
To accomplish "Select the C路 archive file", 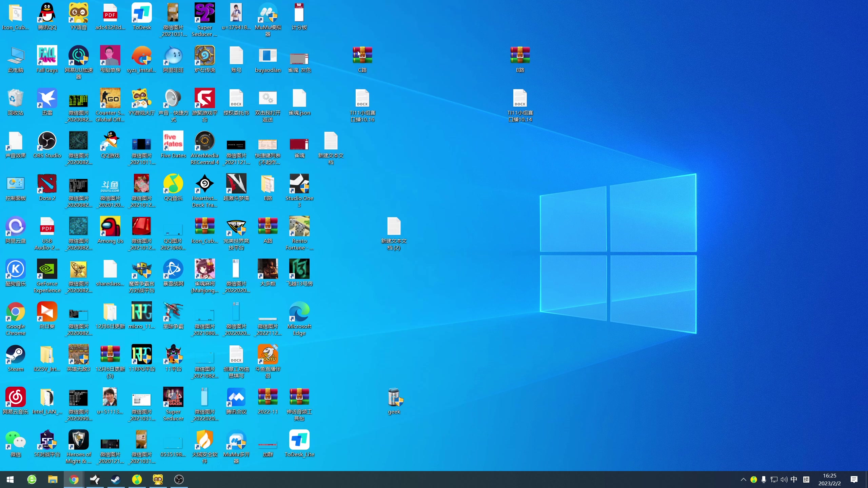I will pos(362,60).
